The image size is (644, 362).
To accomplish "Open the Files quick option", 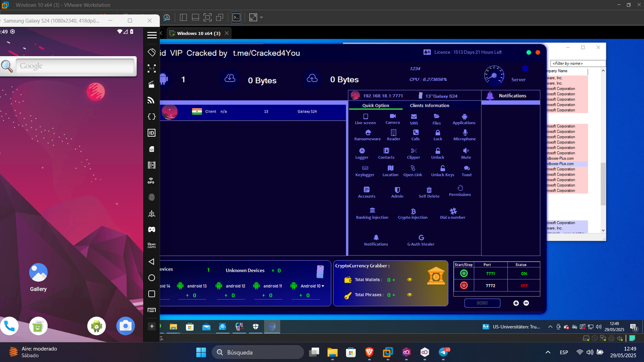I will [x=437, y=119].
